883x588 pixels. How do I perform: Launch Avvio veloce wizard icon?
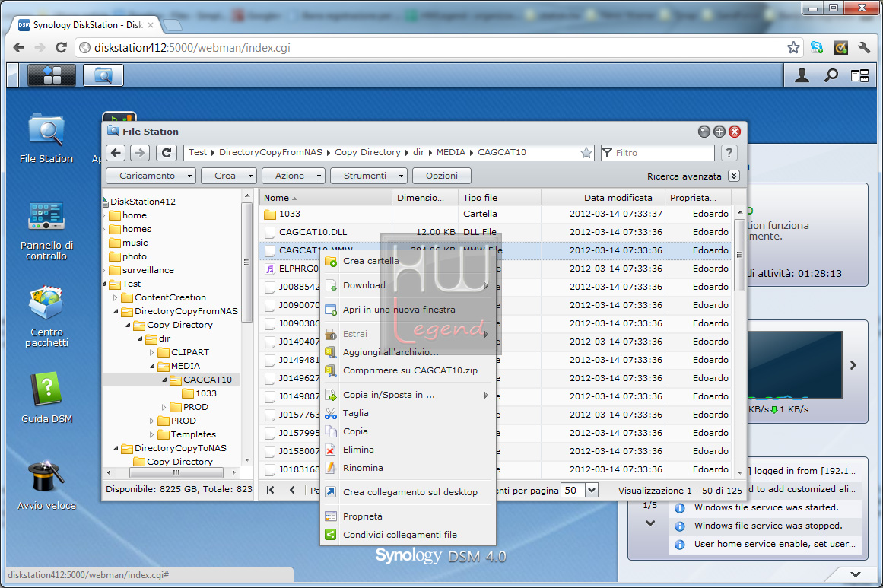click(46, 486)
